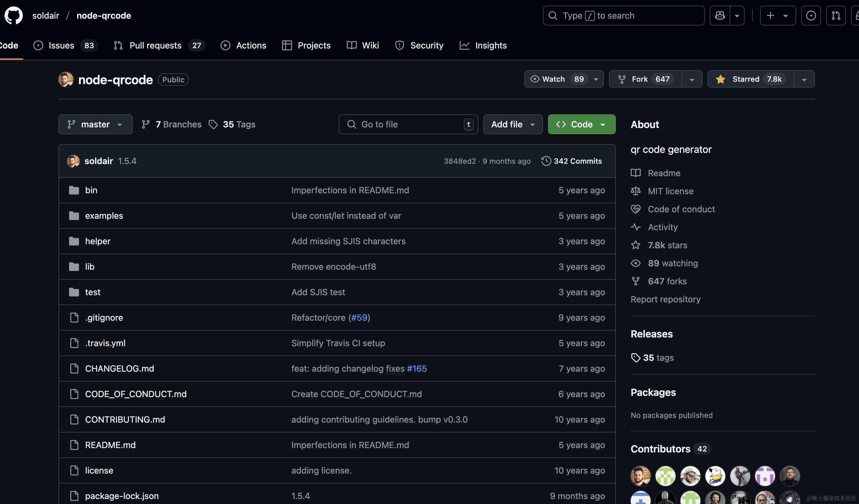The image size is (859, 504).
Task: Click the tag icon next to 35 Tags
Action: 213,124
